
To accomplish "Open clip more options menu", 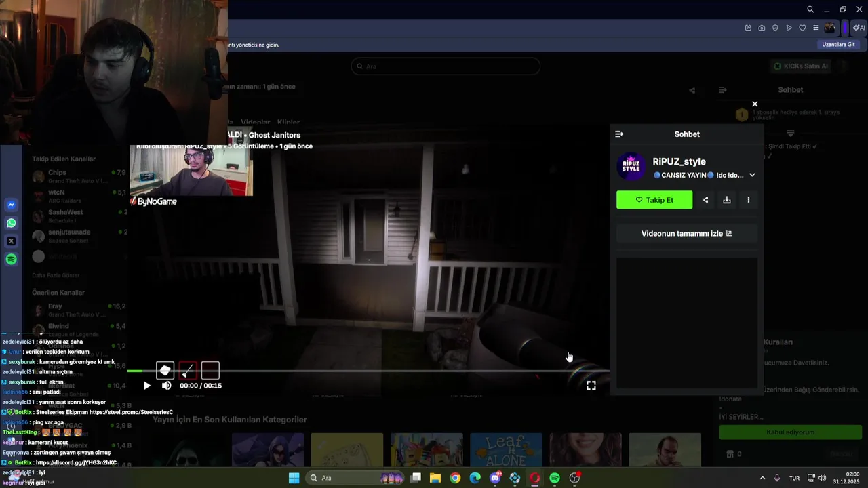I will point(749,200).
